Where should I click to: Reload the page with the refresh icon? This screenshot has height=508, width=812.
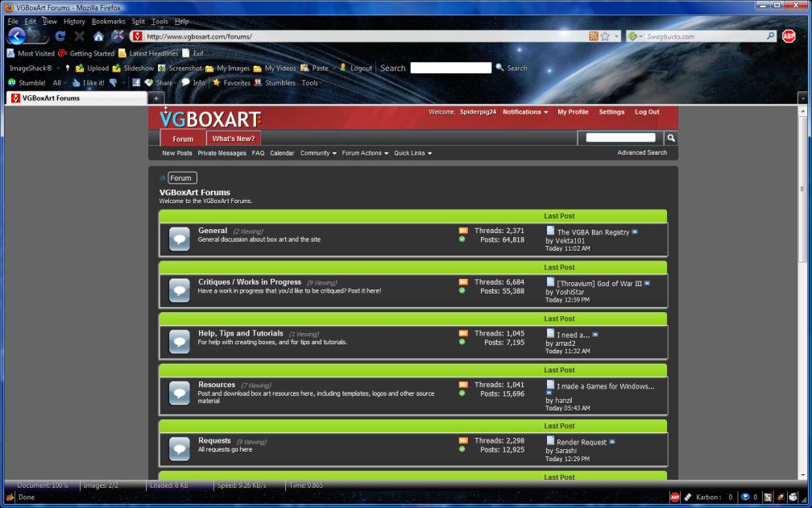pyautogui.click(x=60, y=36)
